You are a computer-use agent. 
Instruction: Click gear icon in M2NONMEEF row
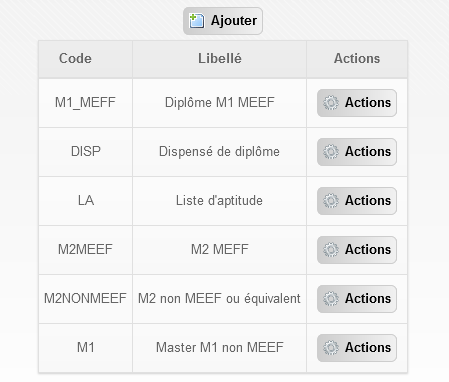[331, 299]
